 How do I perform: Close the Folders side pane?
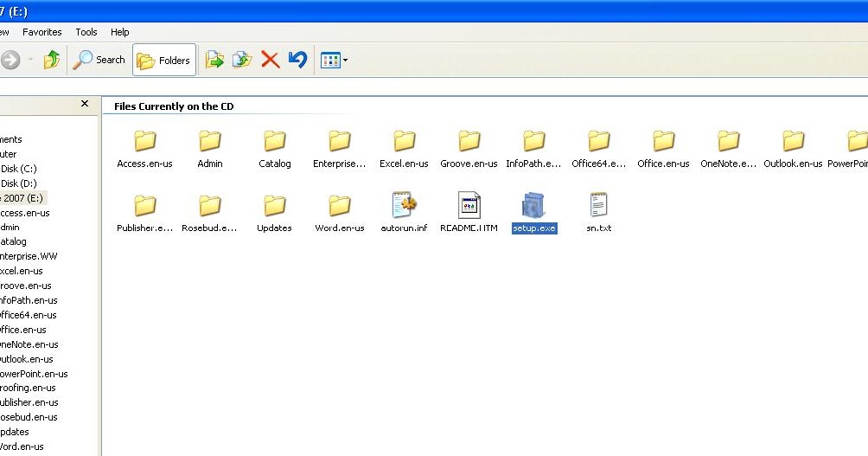(x=85, y=104)
